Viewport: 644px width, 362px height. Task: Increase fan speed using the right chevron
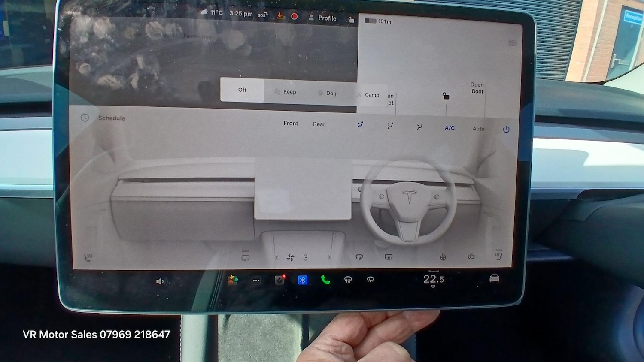coord(328,257)
